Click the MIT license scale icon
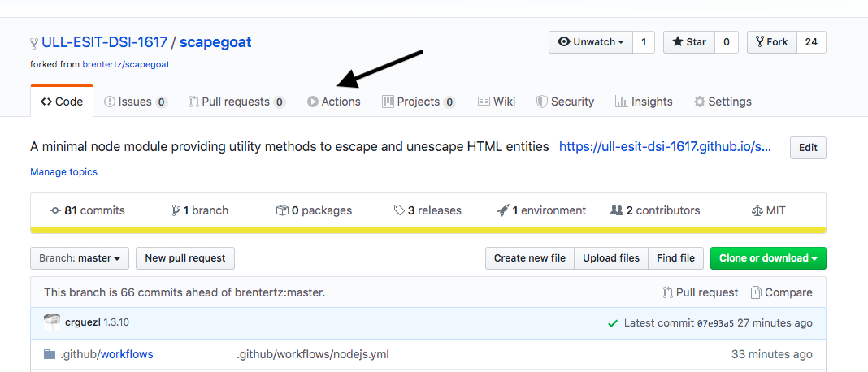The height and width of the screenshot is (372, 868). 756,210
